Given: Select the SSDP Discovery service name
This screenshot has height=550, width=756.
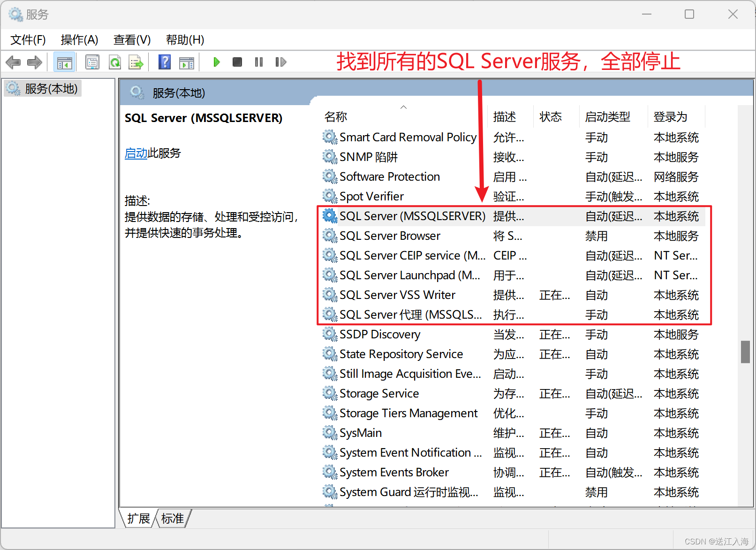Looking at the screenshot, I should (x=380, y=334).
